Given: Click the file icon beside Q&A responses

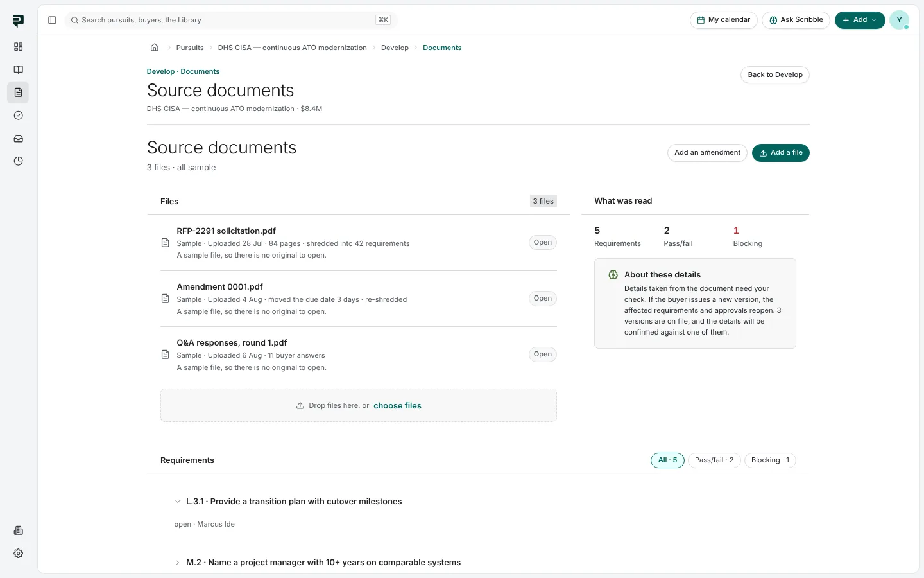Looking at the screenshot, I should (x=166, y=355).
